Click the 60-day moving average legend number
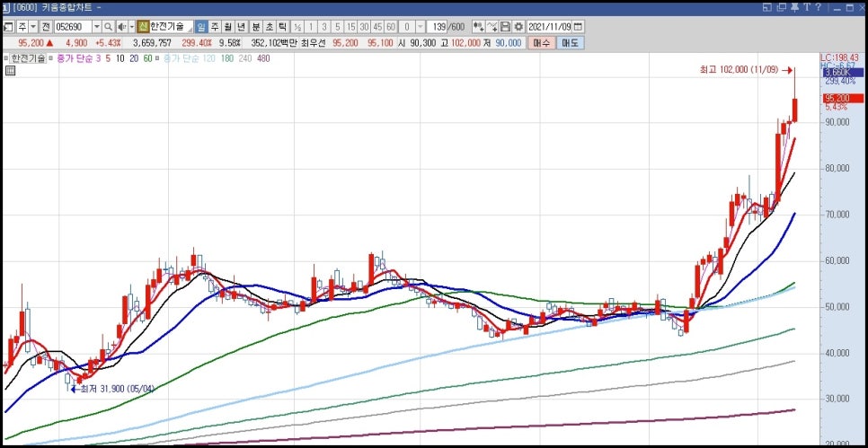The width and height of the screenshot is (868, 448). coord(147,58)
